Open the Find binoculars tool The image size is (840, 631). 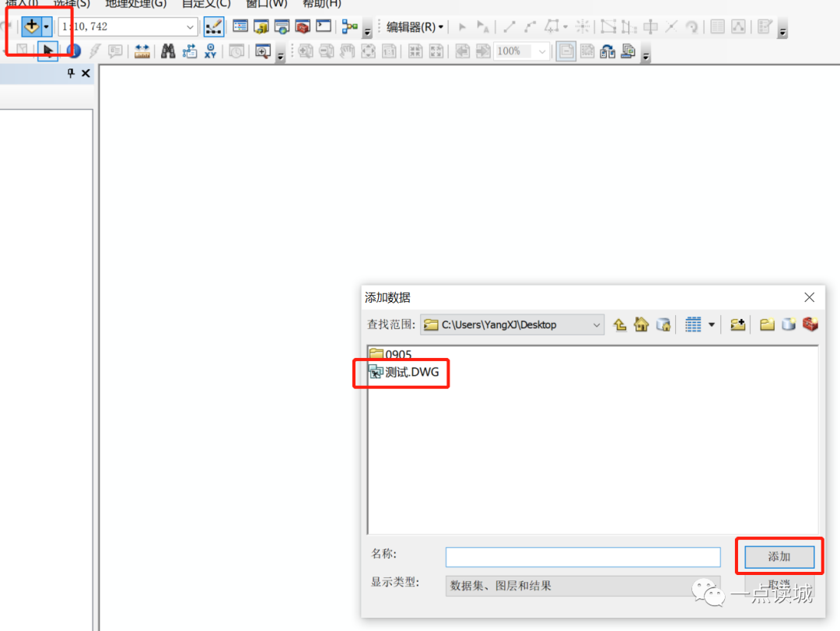coord(168,51)
